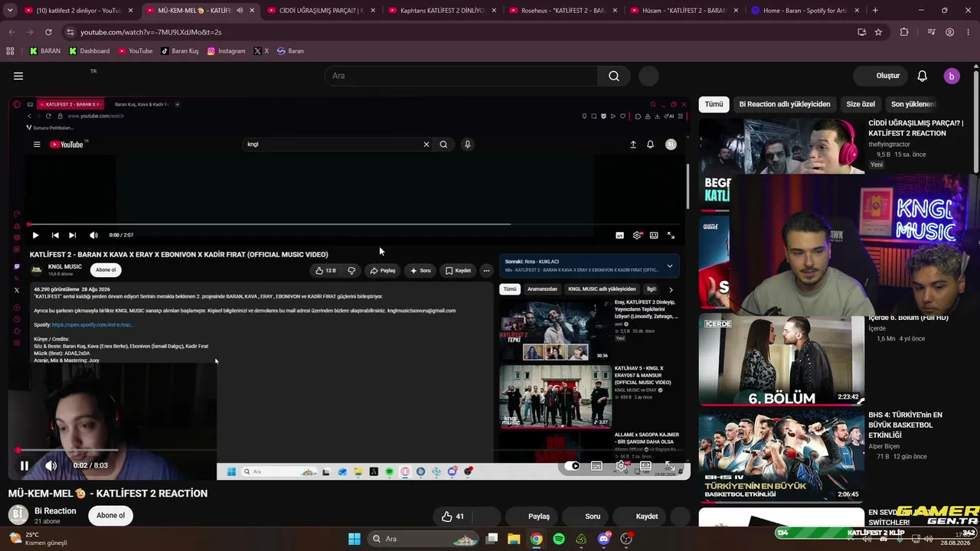Select the Size özel chip

coord(861,104)
